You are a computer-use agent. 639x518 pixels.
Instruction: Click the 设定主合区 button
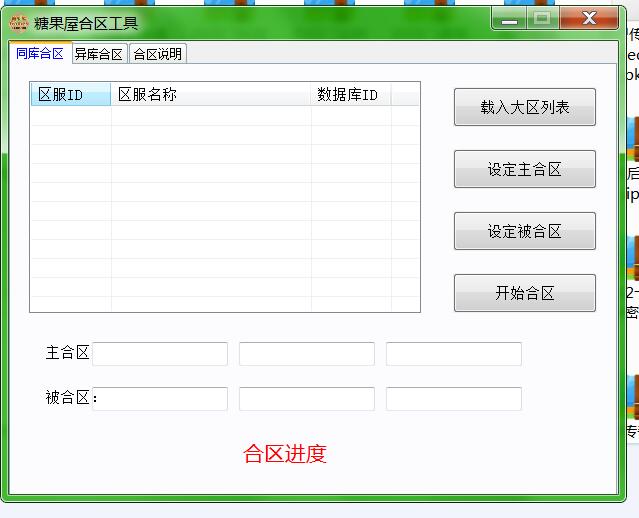[x=524, y=170]
